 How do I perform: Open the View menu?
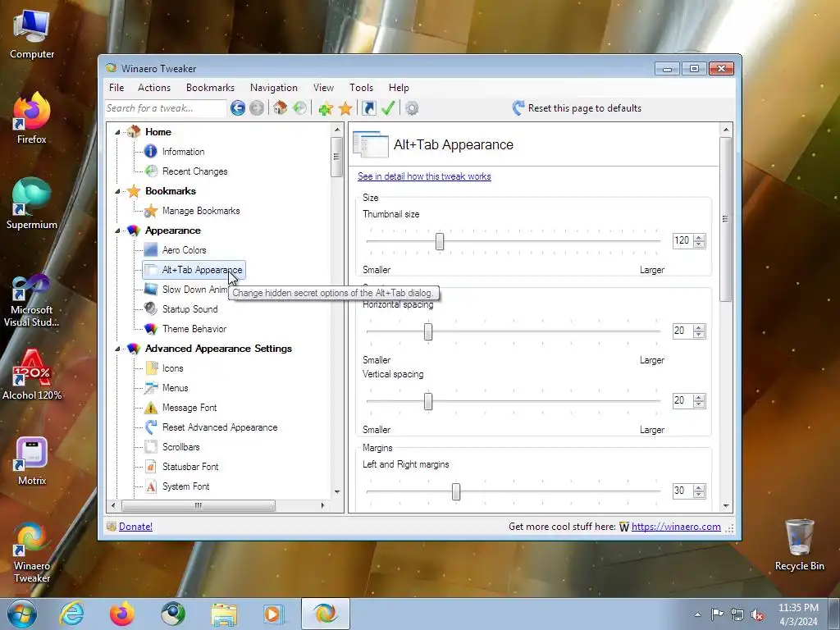pyautogui.click(x=323, y=88)
